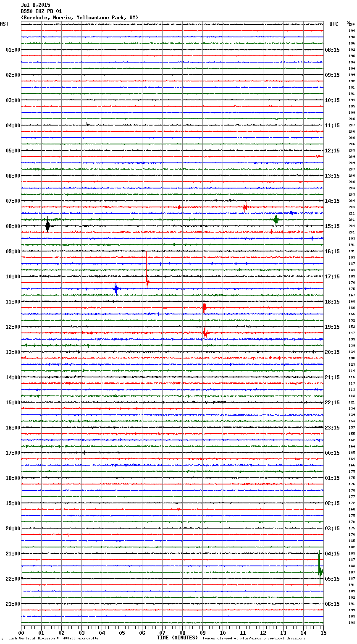357x644 pixels.
Task: Select the 21:00 MST row label
Action: tap(13, 554)
